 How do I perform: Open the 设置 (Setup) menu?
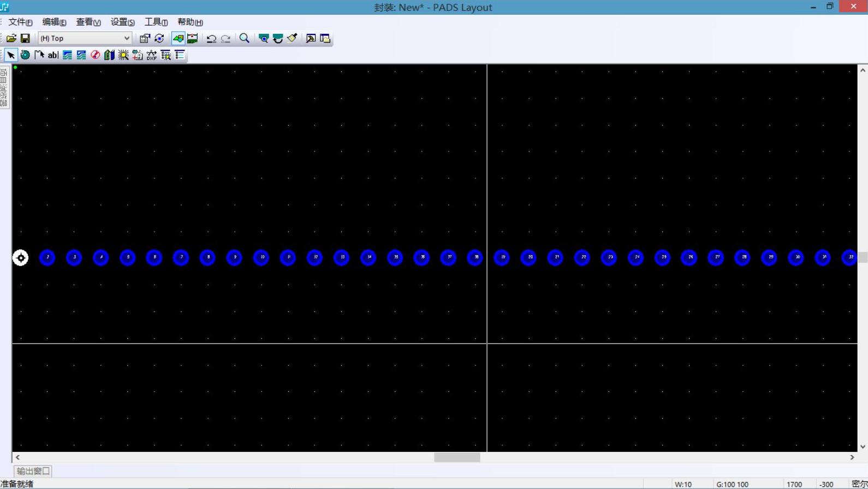[x=122, y=22]
